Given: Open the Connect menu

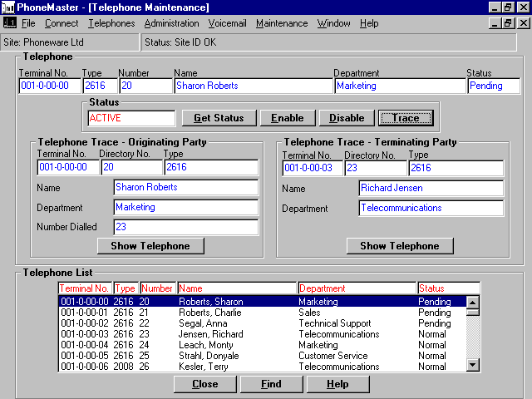Looking at the screenshot, I should 62,23.
